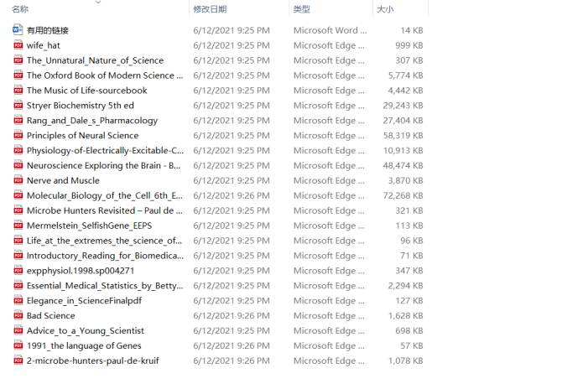The height and width of the screenshot is (389, 588).
Task: Click the 14 KB size value
Action: point(412,30)
